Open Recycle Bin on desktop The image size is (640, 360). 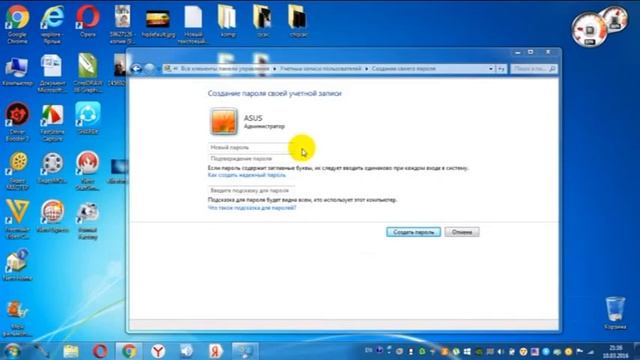(x=615, y=313)
